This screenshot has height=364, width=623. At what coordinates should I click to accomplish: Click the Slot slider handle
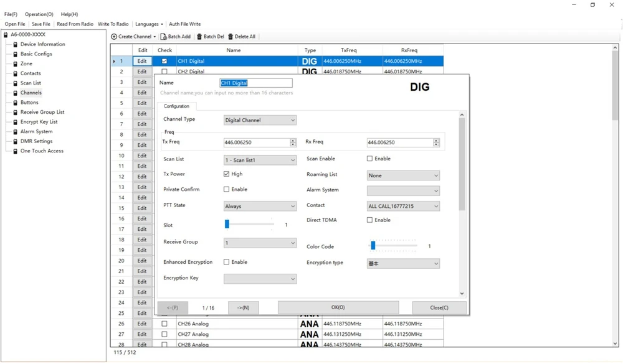point(227,224)
